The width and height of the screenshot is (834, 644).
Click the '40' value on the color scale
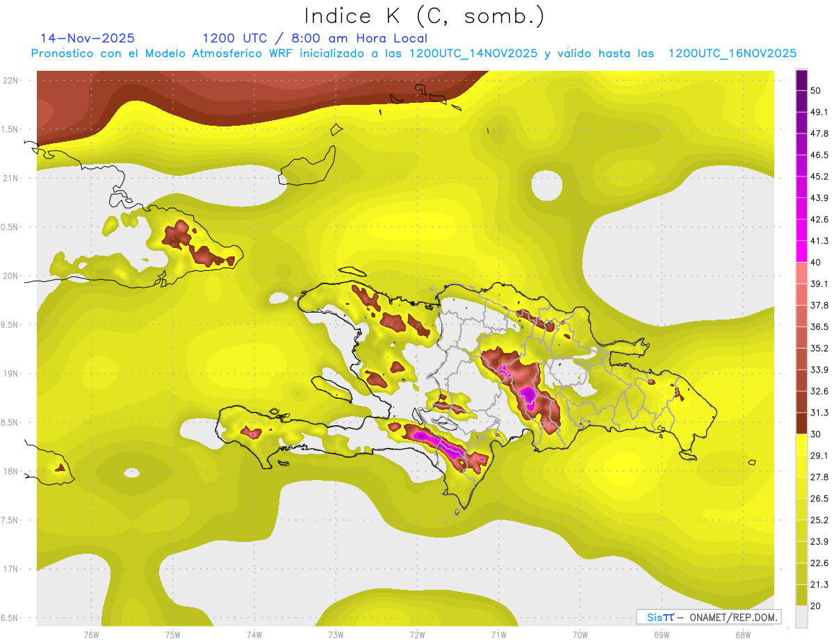(x=817, y=263)
